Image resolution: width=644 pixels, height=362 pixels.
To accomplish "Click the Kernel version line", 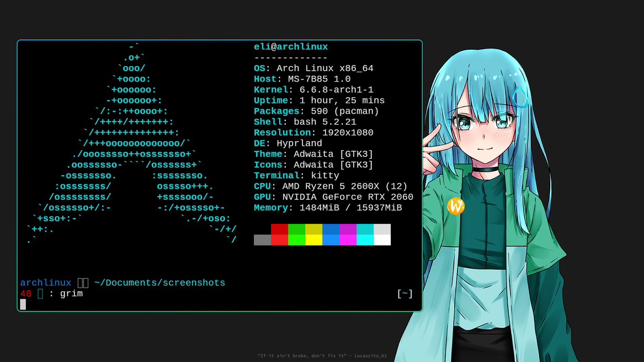I will click(x=313, y=90).
